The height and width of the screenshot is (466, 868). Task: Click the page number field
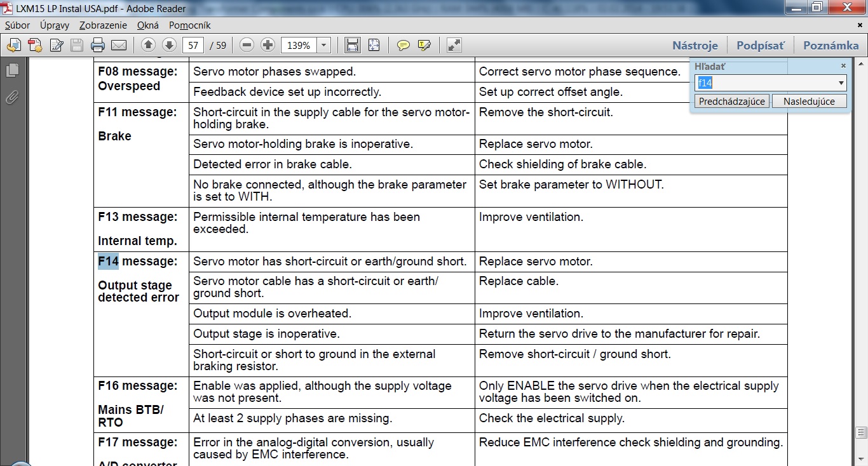coord(193,45)
